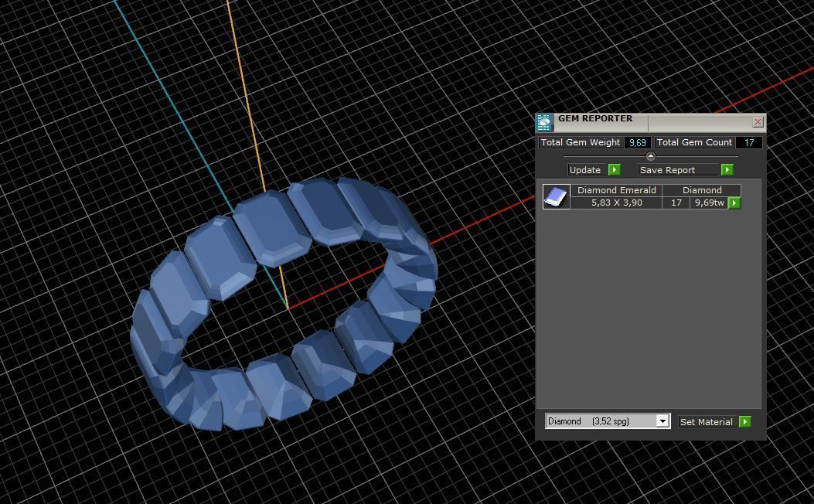814x504 pixels.
Task: Open the Diamond (3,52 spg) material dropdown
Action: coord(608,421)
